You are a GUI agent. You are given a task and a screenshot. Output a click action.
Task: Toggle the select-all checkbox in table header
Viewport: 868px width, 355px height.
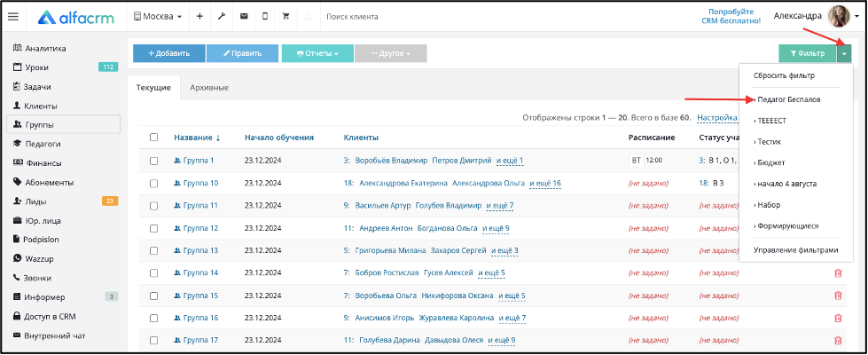154,138
